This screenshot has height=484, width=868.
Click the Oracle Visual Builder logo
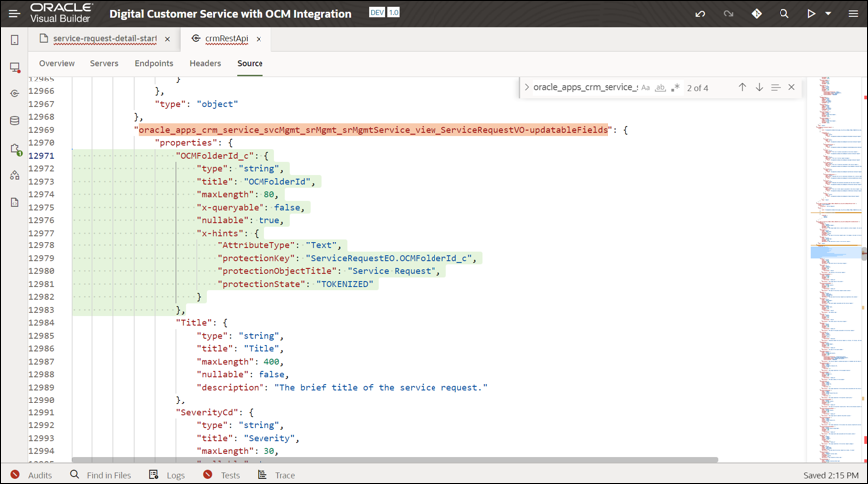(x=61, y=13)
